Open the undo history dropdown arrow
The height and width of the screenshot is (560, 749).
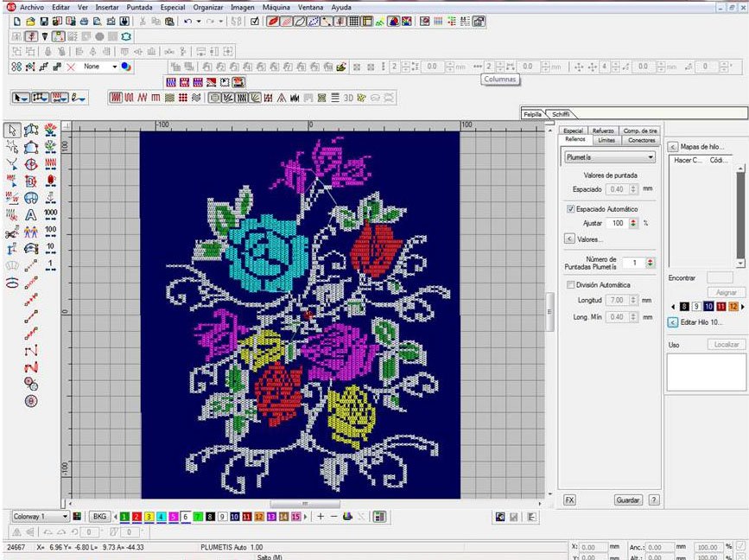pos(199,22)
